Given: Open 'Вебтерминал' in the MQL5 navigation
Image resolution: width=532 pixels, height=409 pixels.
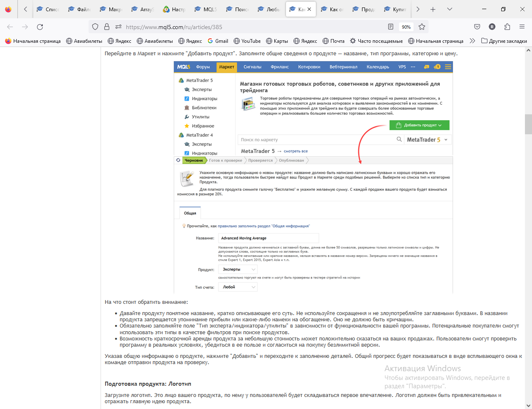Looking at the screenshot, I should (x=343, y=67).
